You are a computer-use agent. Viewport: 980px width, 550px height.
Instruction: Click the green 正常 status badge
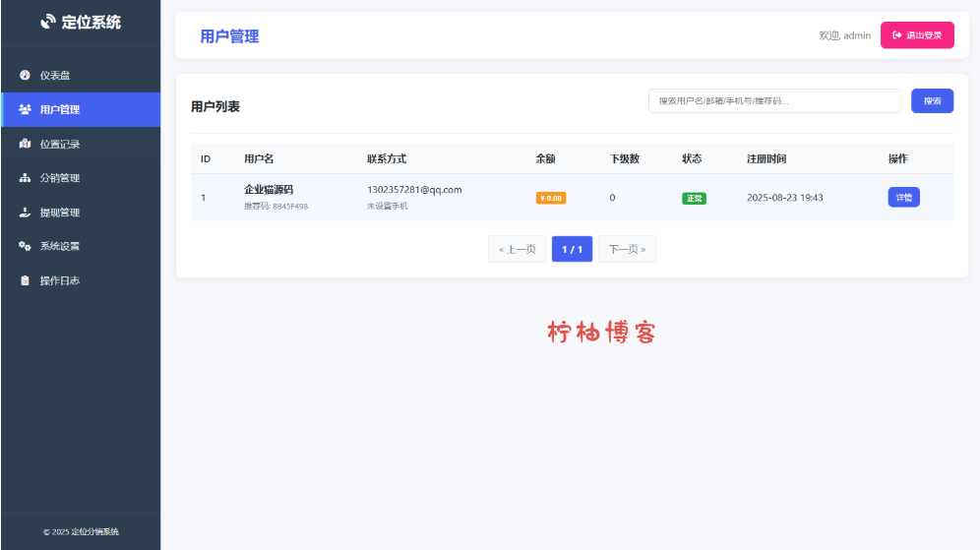[x=694, y=198]
